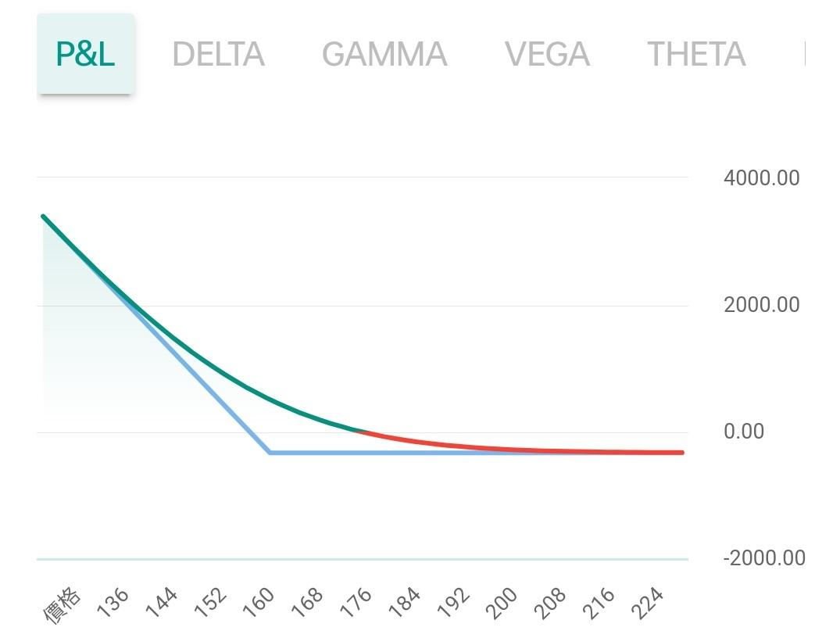Tap the 160 price axis label
Image resolution: width=840 pixels, height=638 pixels.
tap(260, 603)
